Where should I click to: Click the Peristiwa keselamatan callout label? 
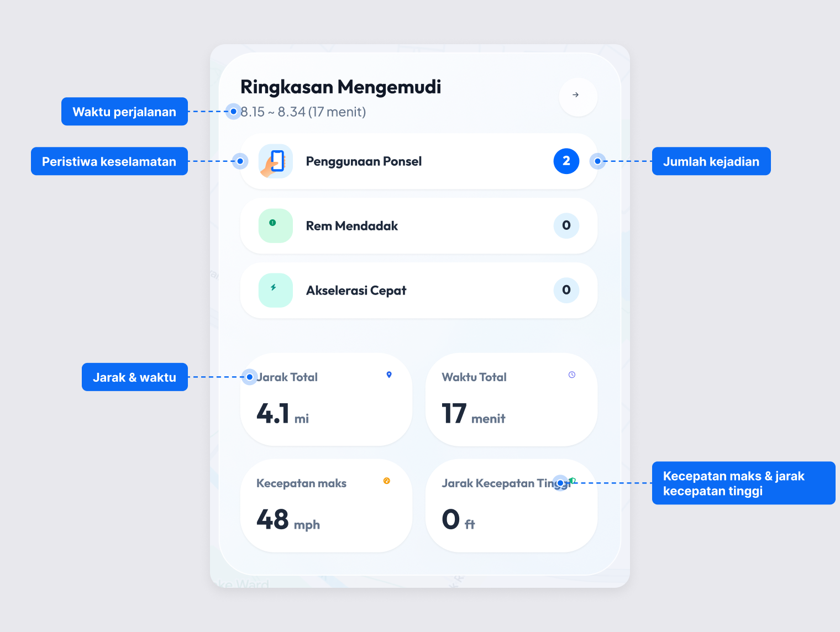pos(109,161)
